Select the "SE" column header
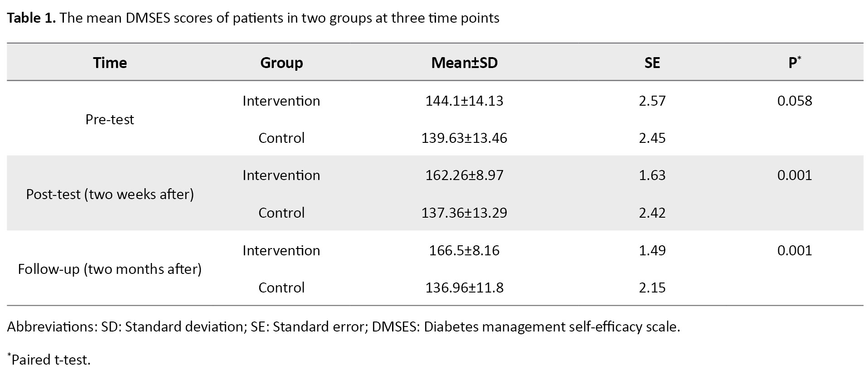868x385 pixels. click(652, 63)
